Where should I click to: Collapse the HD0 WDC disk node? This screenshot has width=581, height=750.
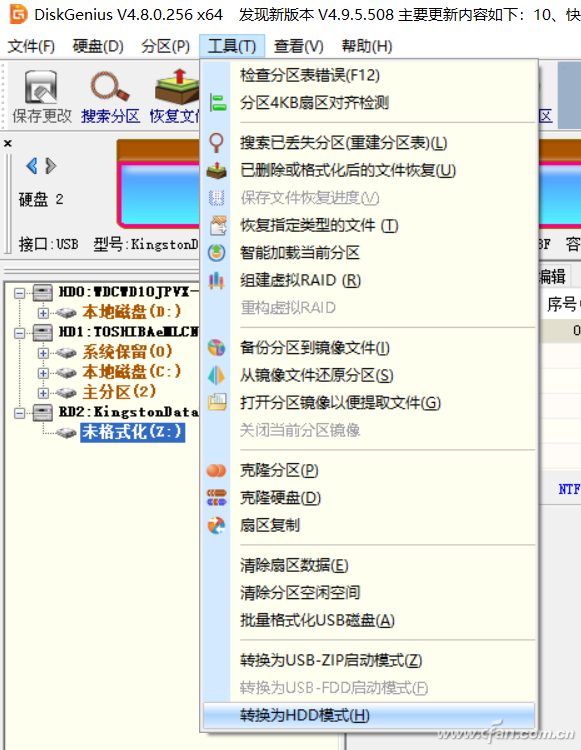coord(20,293)
